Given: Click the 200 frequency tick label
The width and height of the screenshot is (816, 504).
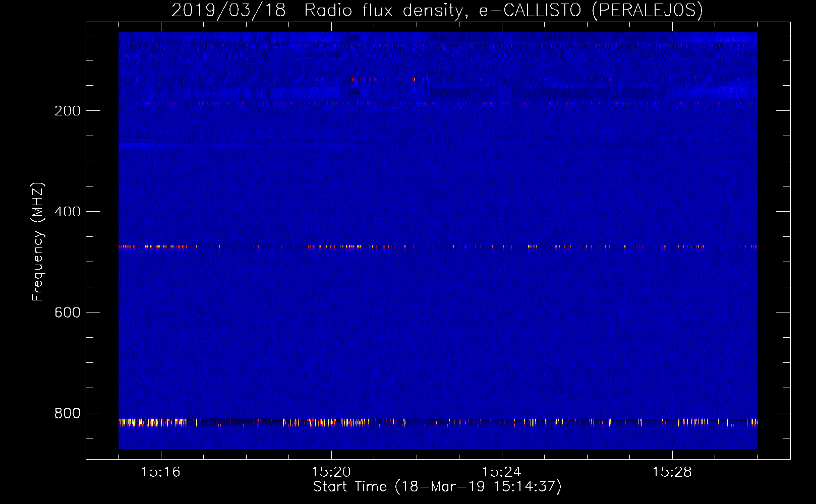Looking at the screenshot, I should point(68,111).
